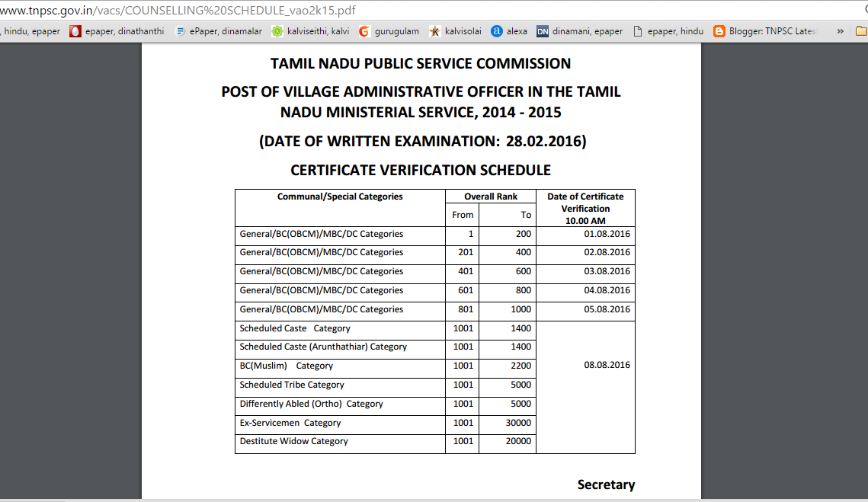
Task: Open the 'epaper, hindu' bookmark
Action: point(668,31)
